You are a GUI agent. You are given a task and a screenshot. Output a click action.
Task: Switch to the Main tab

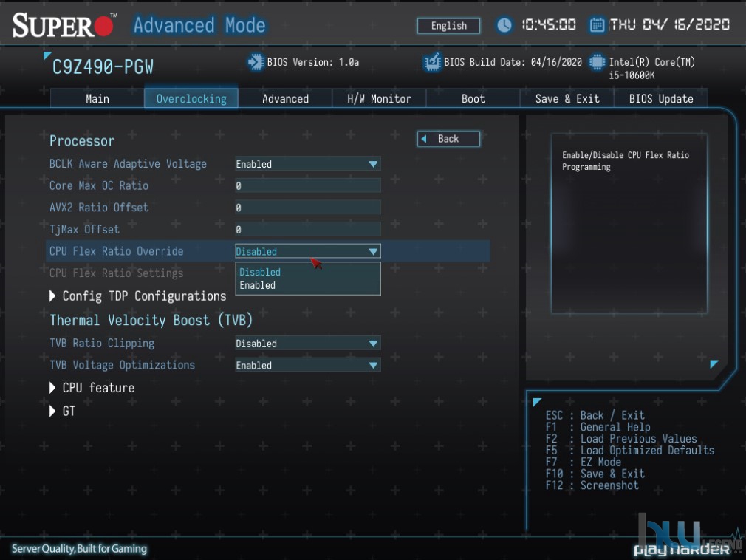click(97, 98)
